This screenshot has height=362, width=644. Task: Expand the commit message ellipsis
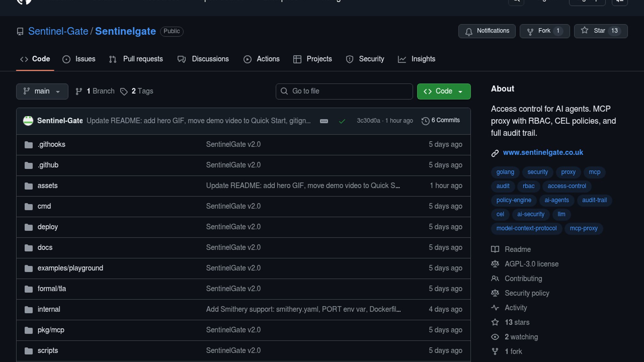324,121
